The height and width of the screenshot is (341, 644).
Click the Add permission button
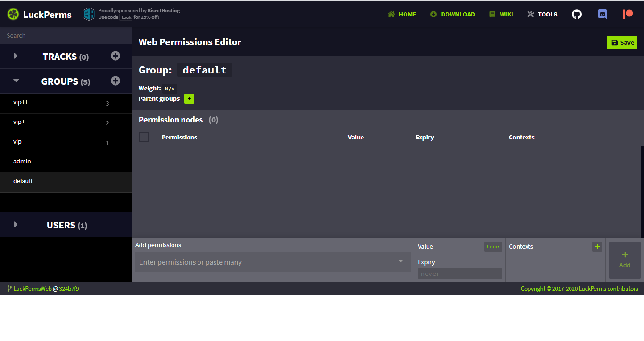tap(625, 260)
